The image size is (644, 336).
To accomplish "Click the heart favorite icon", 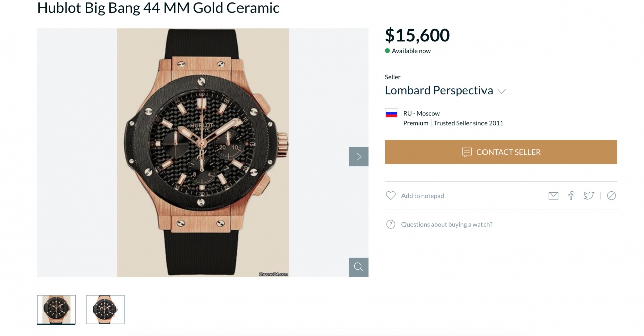I will pyautogui.click(x=391, y=196).
